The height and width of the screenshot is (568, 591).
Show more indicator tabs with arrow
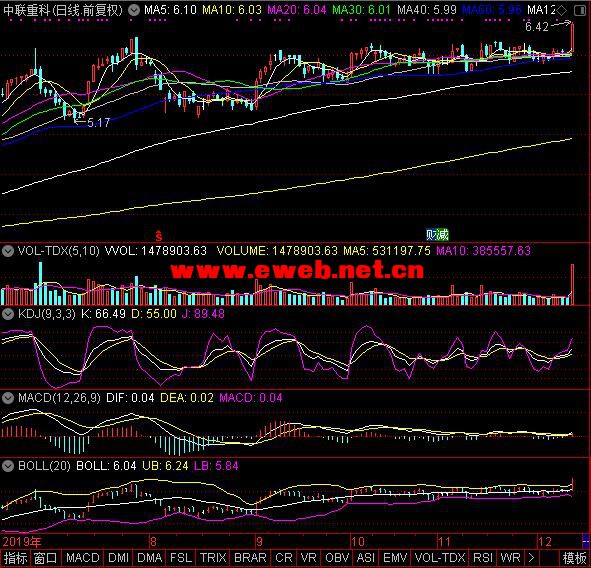pyautogui.click(x=531, y=558)
